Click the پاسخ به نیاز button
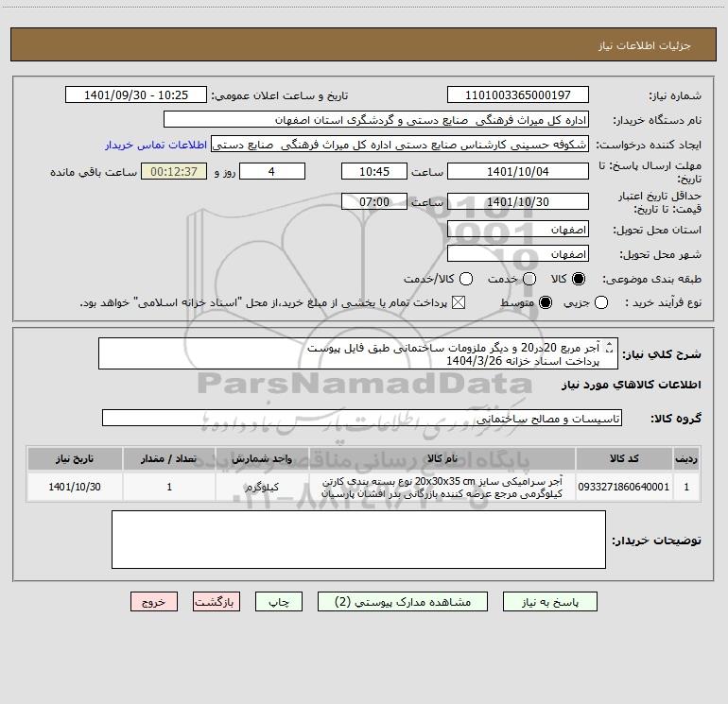 [x=549, y=602]
